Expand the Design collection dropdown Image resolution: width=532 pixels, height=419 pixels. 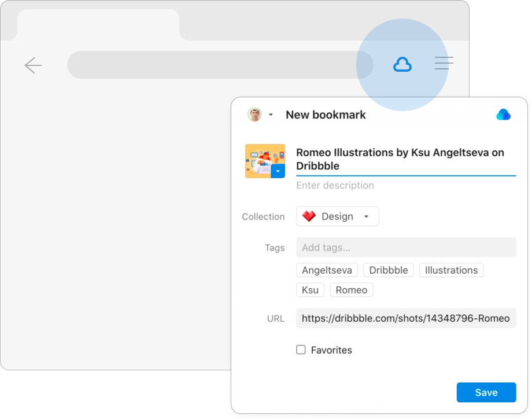click(x=366, y=216)
